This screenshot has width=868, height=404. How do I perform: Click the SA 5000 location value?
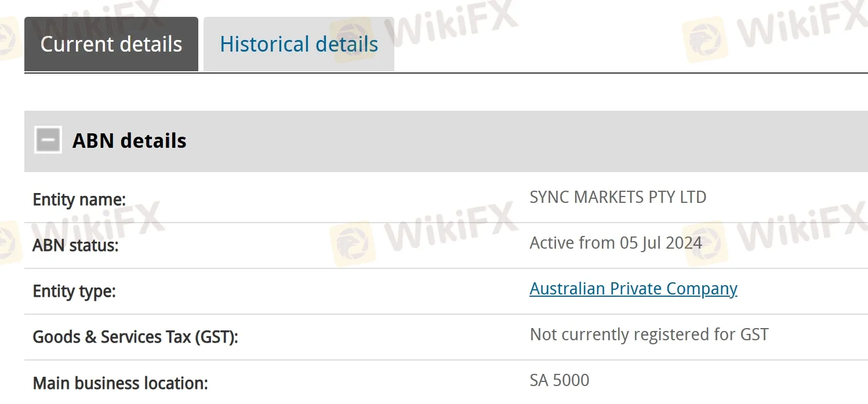coord(559,380)
